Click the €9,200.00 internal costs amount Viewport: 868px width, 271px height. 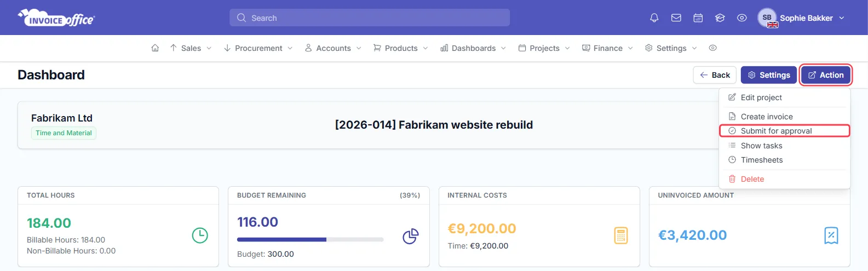tap(482, 229)
